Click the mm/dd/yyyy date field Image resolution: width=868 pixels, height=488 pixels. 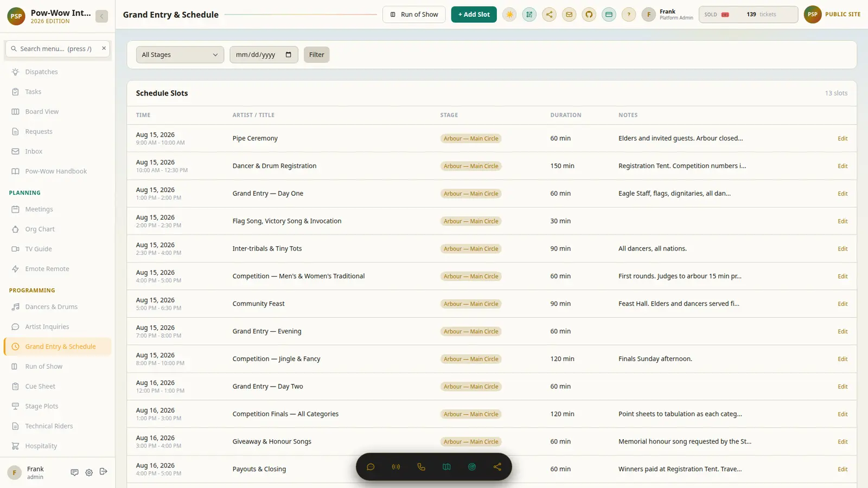click(264, 55)
